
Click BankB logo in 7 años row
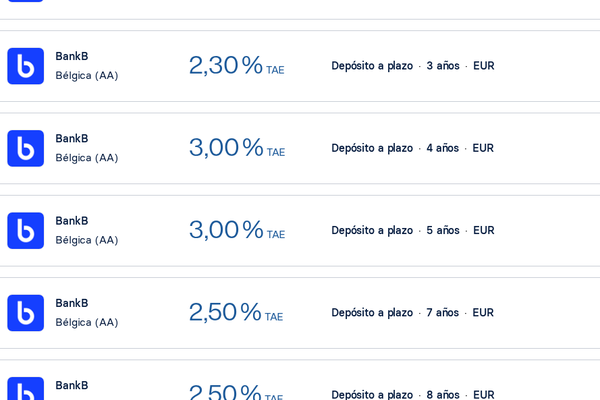coord(26,313)
